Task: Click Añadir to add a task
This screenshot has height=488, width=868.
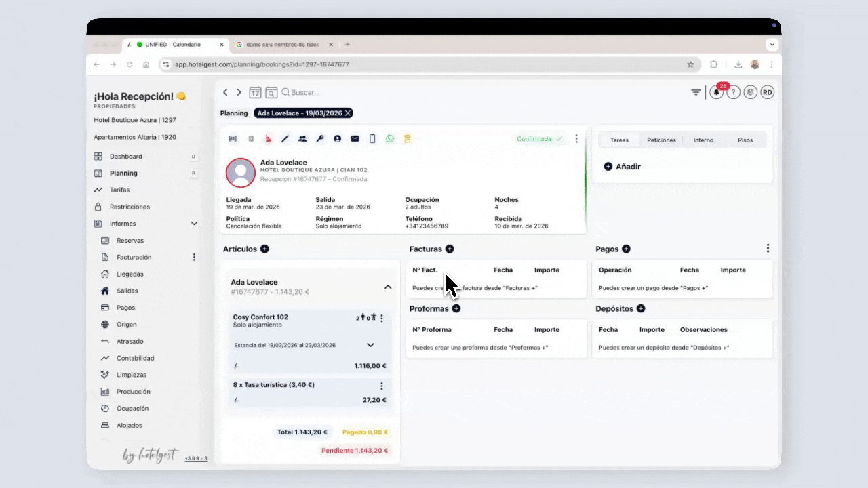Action: click(622, 167)
